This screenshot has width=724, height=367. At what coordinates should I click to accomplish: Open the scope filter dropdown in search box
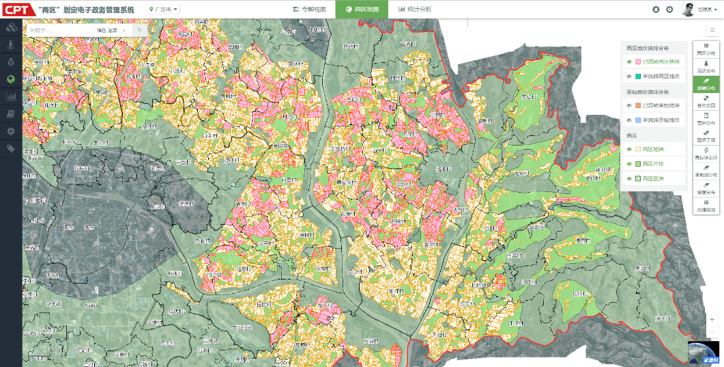(111, 30)
